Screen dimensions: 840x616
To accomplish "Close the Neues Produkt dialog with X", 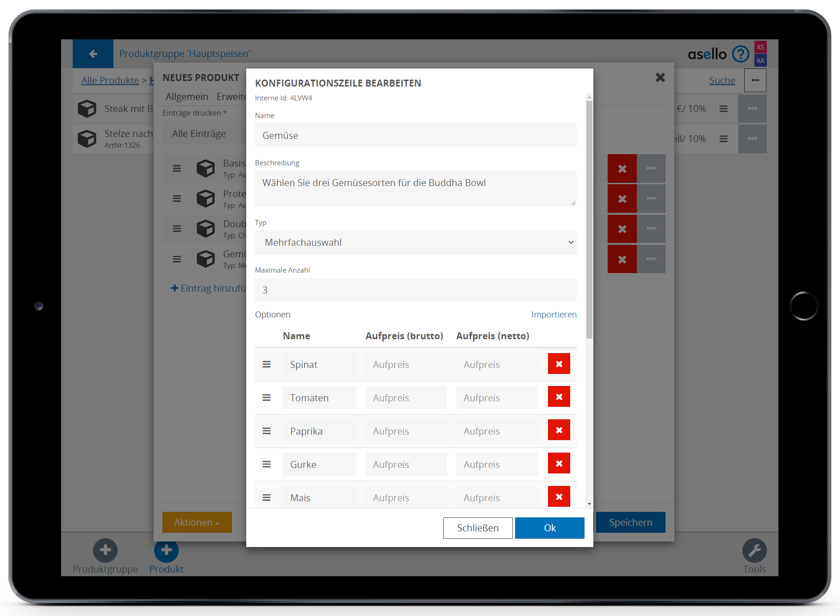I will (x=660, y=78).
